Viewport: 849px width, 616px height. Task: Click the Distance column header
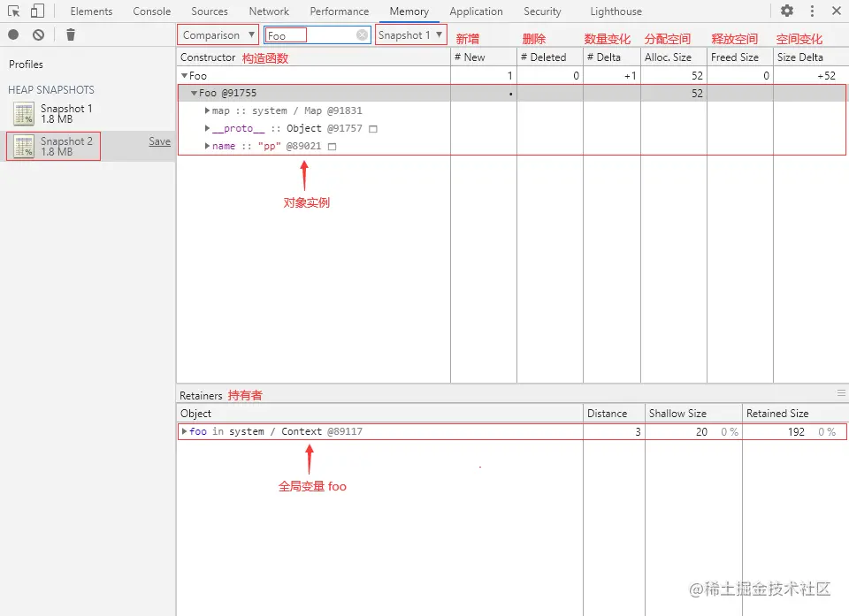click(x=614, y=414)
